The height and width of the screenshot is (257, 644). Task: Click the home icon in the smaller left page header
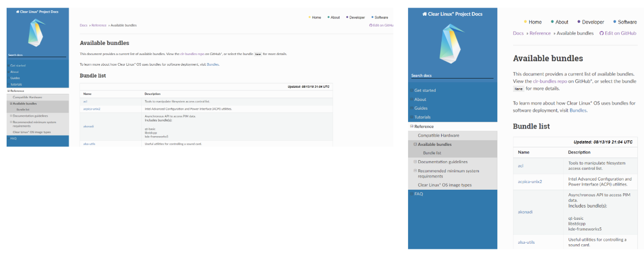(18, 11)
